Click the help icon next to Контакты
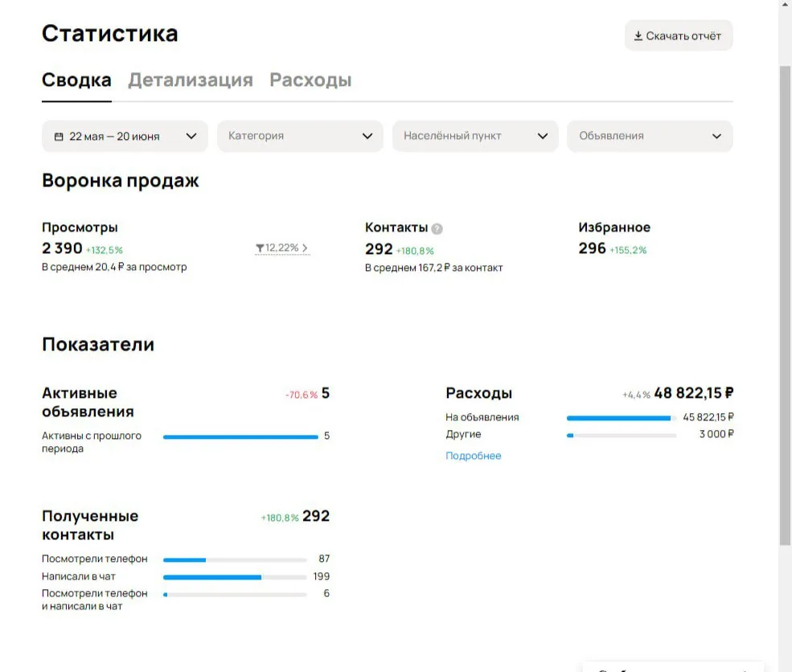Viewport: 792px width, 672px height. [437, 229]
